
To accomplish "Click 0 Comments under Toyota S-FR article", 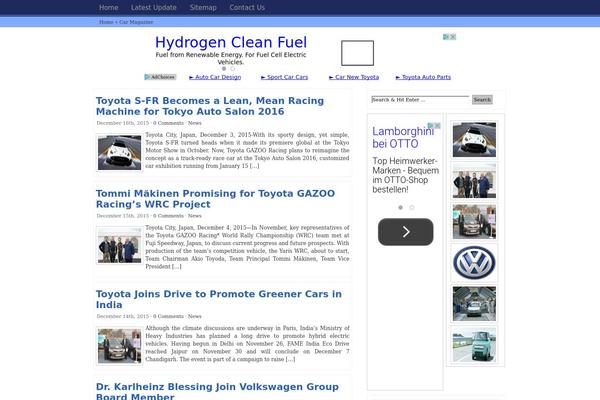I will click(168, 123).
